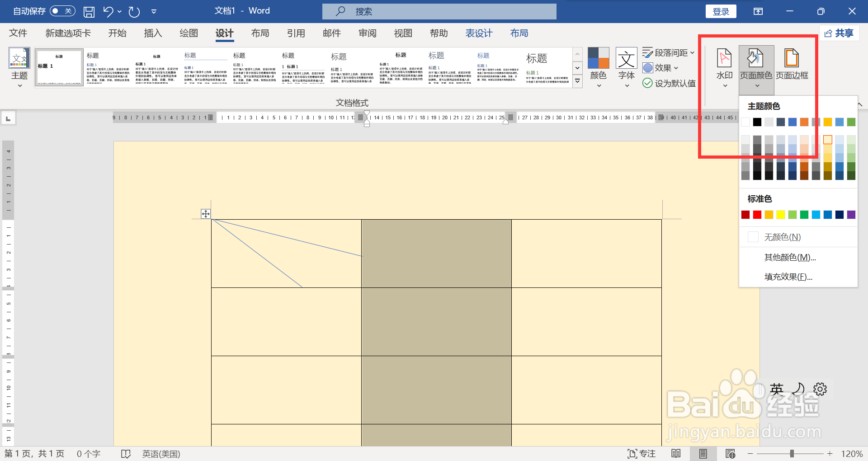Image resolution: width=868 pixels, height=461 pixels.
Task: Switch to Web Layout view icon
Action: [x=730, y=454]
